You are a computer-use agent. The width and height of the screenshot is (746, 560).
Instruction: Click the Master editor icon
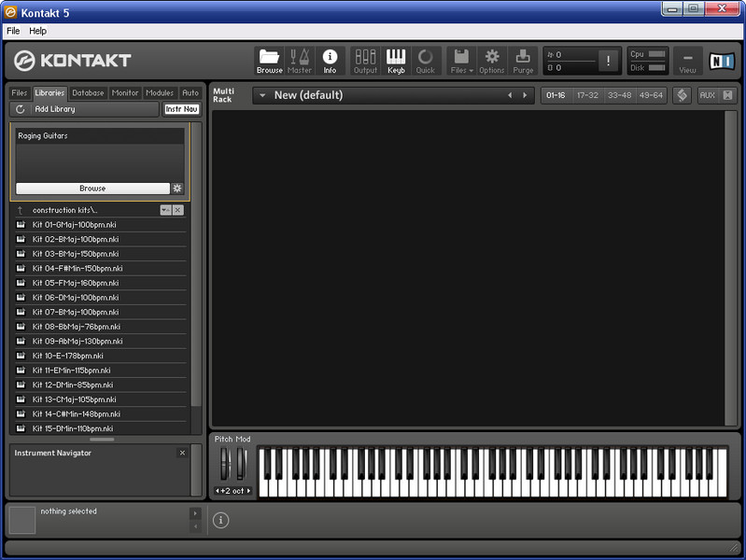point(300,62)
